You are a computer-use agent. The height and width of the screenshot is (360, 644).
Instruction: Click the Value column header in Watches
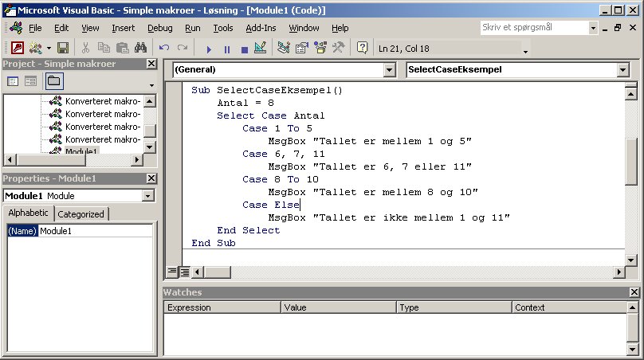339,307
